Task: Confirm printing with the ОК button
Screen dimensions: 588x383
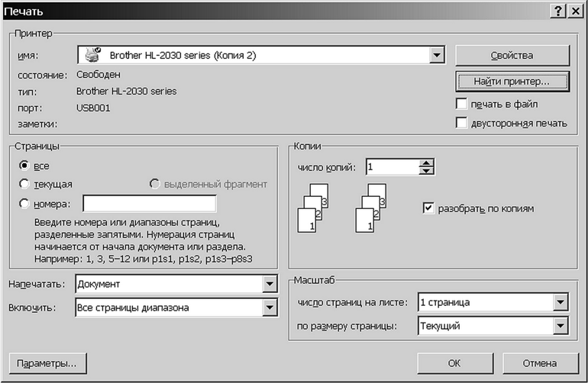Action: click(455, 363)
